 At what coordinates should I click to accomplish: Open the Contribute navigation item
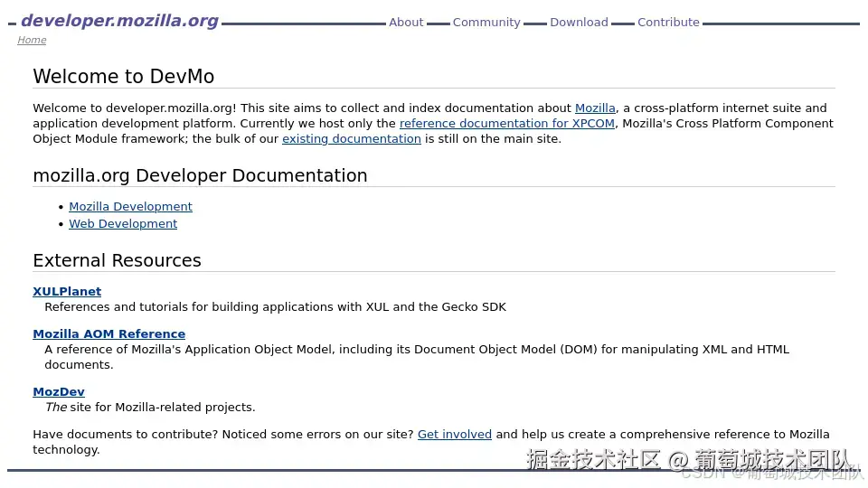668,23
